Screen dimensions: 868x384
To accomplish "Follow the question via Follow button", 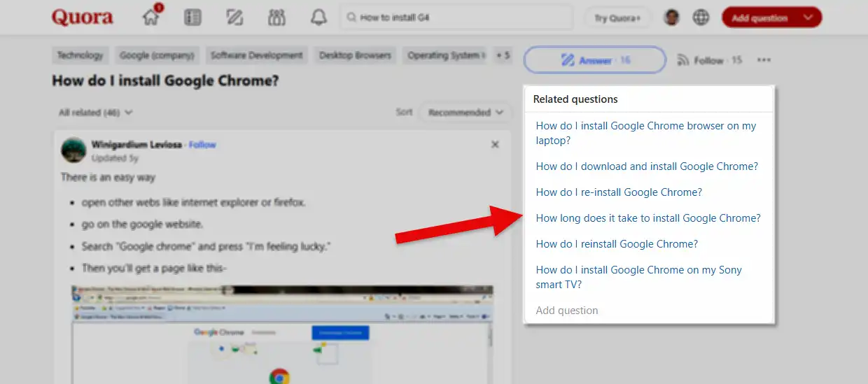I will (709, 61).
